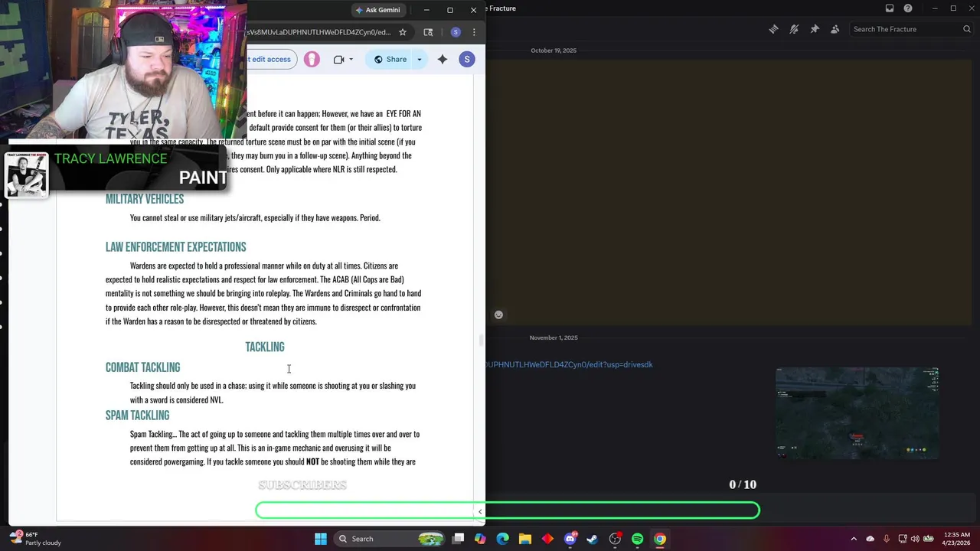Click the LAW ENFORCEMENT EXPECTATIONS heading
980x551 pixels.
pyautogui.click(x=176, y=247)
